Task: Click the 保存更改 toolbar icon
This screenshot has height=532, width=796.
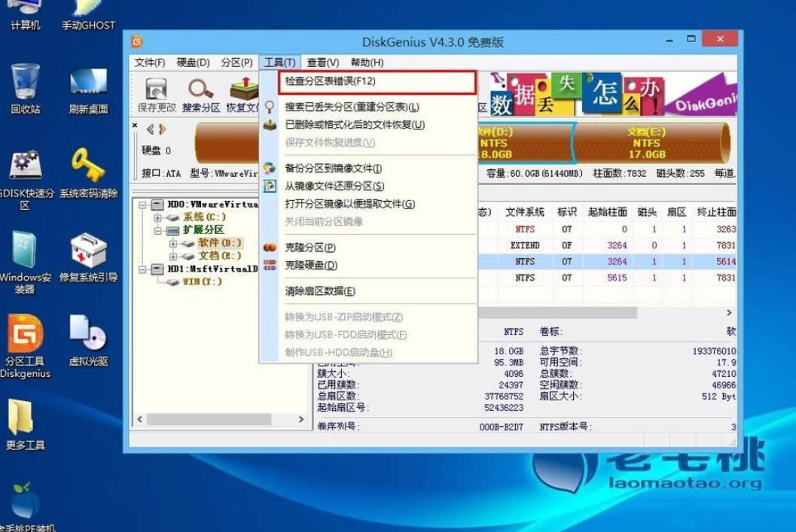Action: [x=157, y=95]
